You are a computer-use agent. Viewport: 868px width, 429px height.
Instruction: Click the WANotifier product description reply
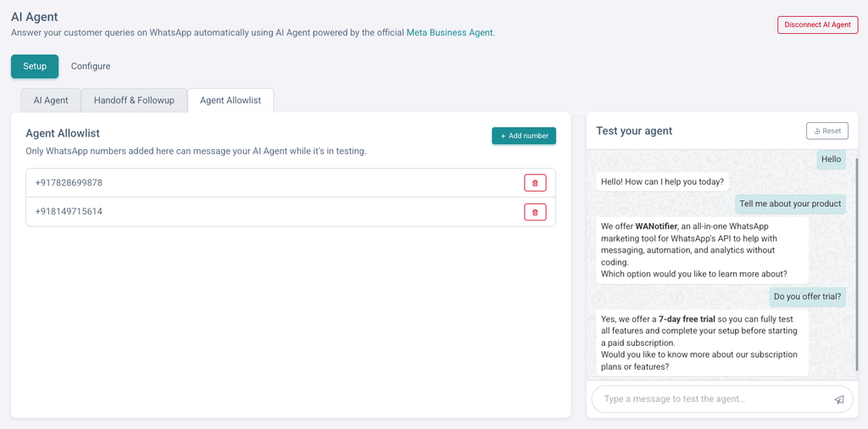[x=703, y=250]
